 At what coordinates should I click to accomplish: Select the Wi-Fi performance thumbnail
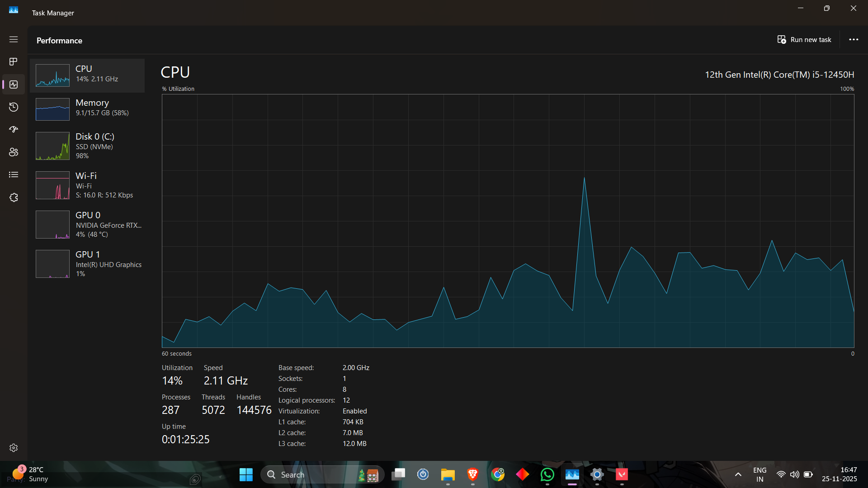[53, 185]
